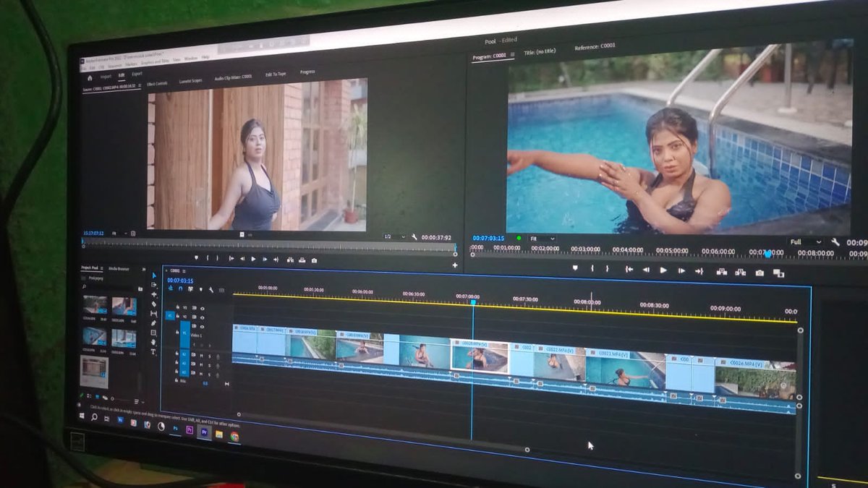The image size is (868, 488).
Task: Select the Pen tool
Action: [153, 323]
